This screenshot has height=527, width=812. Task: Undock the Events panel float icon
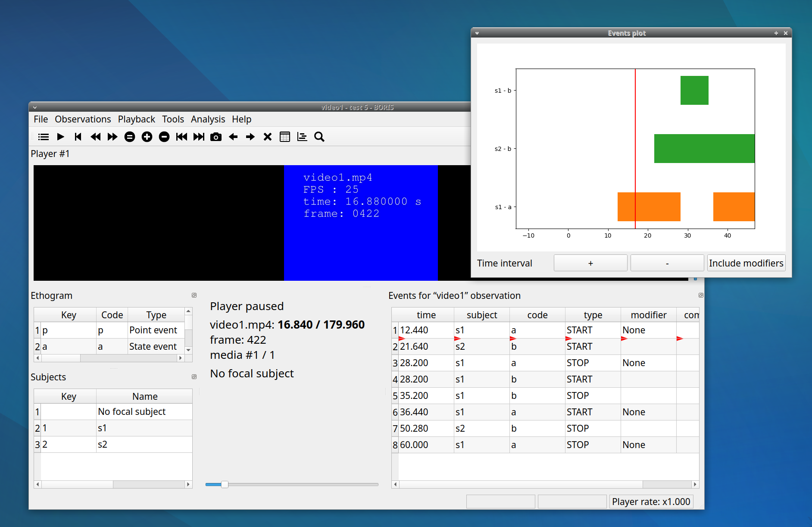701,295
